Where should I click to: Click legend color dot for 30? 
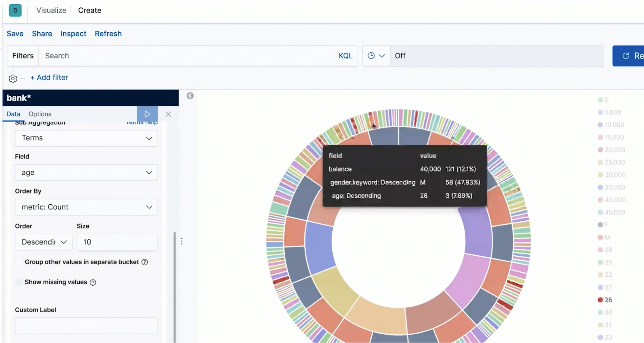pos(600,312)
